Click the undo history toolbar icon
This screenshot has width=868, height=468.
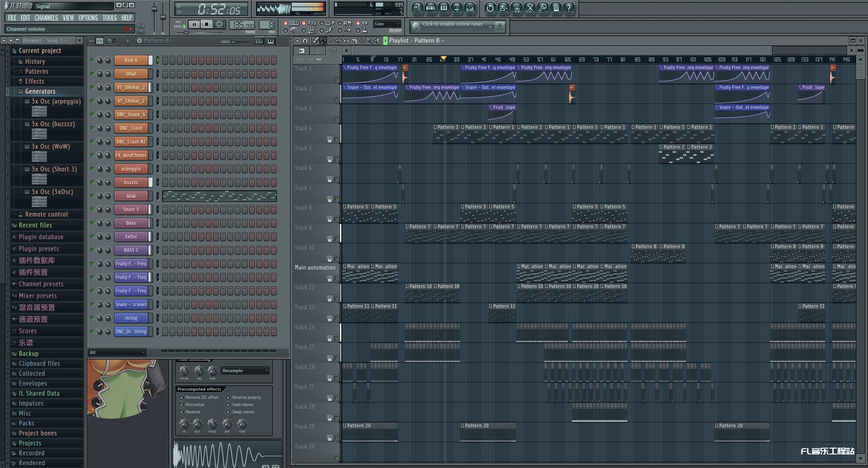point(490,8)
